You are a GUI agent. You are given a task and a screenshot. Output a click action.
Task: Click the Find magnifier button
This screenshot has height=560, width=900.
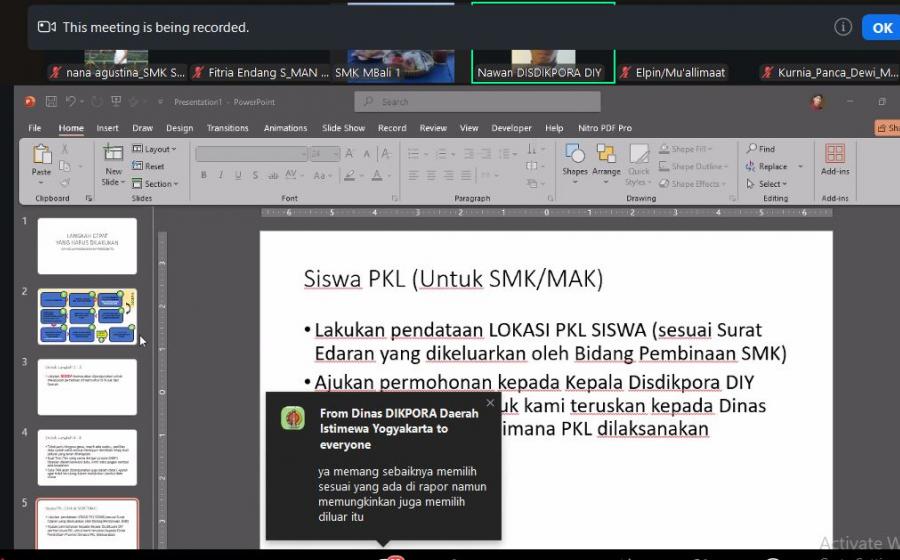[761, 149]
